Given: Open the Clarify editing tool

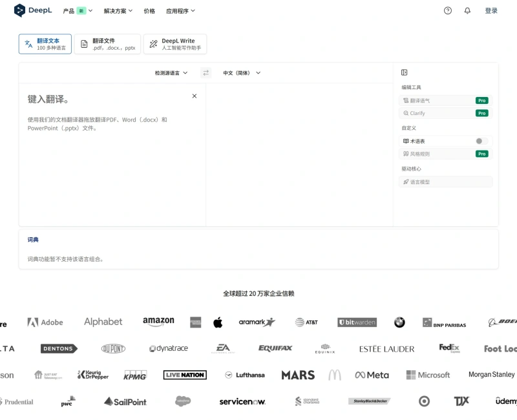Looking at the screenshot, I should coord(446,113).
